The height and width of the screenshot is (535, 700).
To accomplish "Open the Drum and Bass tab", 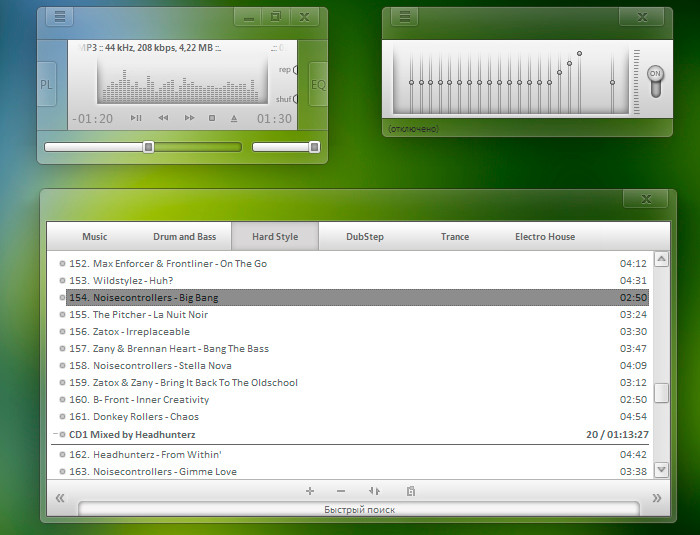I will [184, 237].
